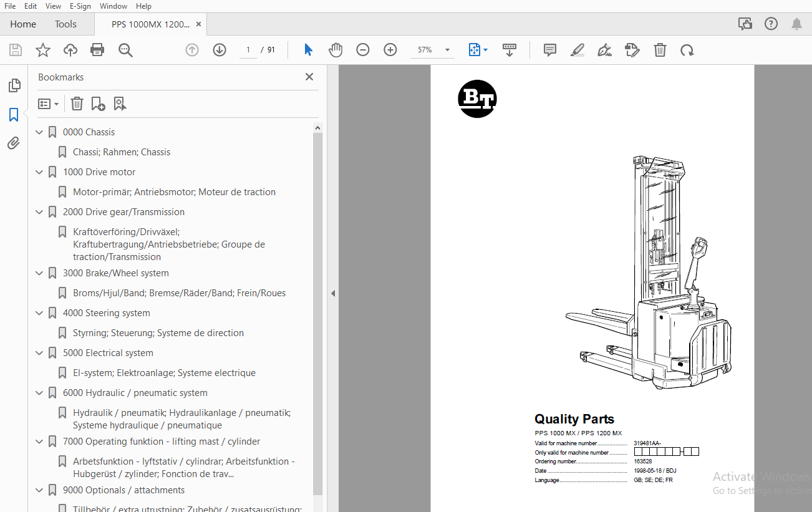Add a comment sticky note
The height and width of the screenshot is (512, 812).
pyautogui.click(x=550, y=50)
